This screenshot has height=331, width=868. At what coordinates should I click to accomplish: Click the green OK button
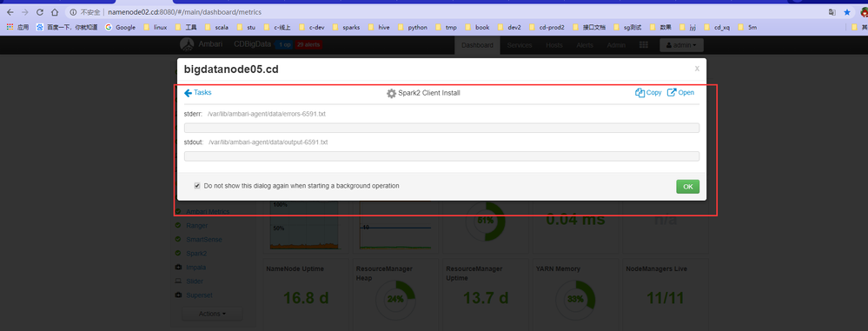point(687,187)
